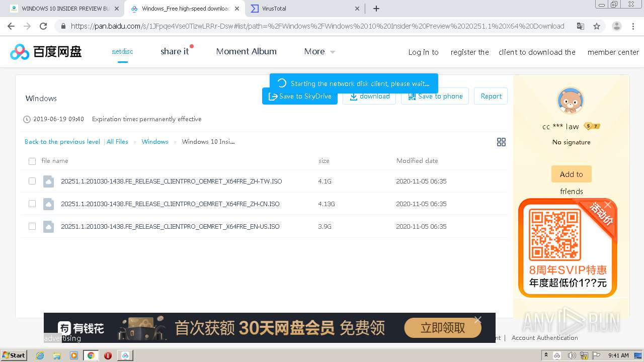Open the EN-US.ISO file name
This screenshot has width=644, height=362.
[170, 226]
